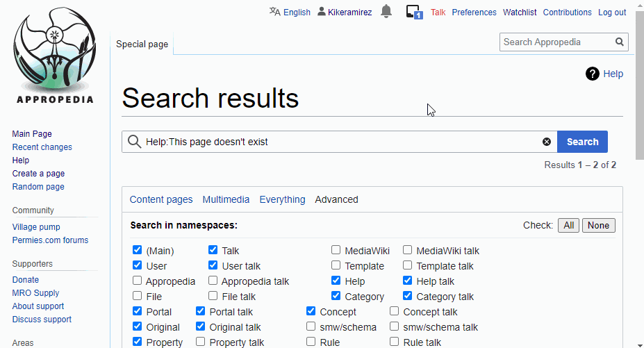Open the Recent changes link
The height and width of the screenshot is (348, 644).
coord(42,147)
